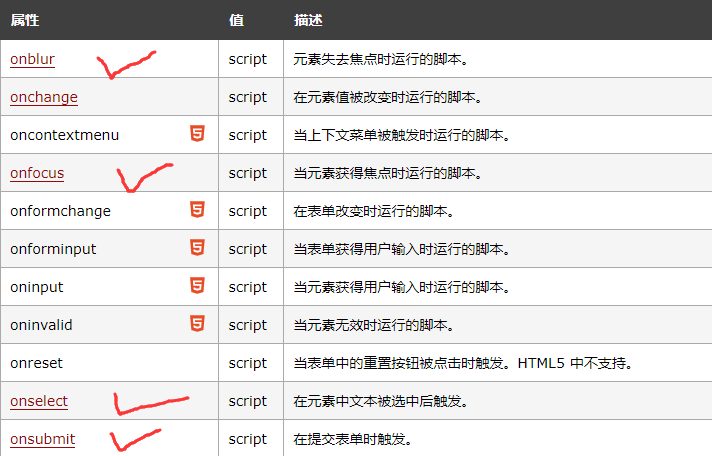Click the 描述 column header
This screenshot has width=712, height=456.
308,20
